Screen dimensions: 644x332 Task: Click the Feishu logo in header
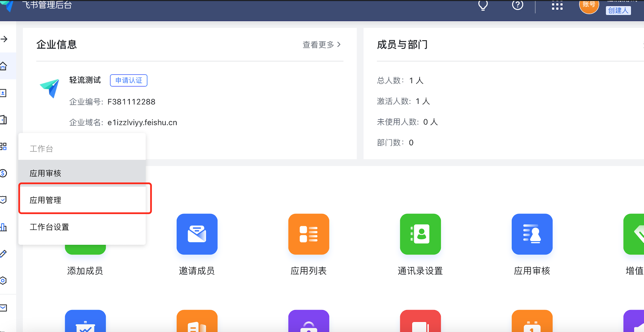point(7,6)
